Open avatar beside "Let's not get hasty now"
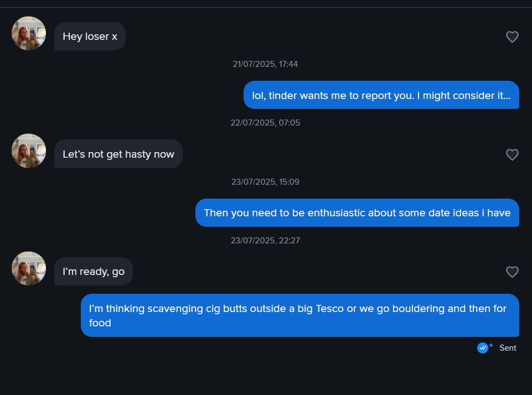 coord(29,151)
